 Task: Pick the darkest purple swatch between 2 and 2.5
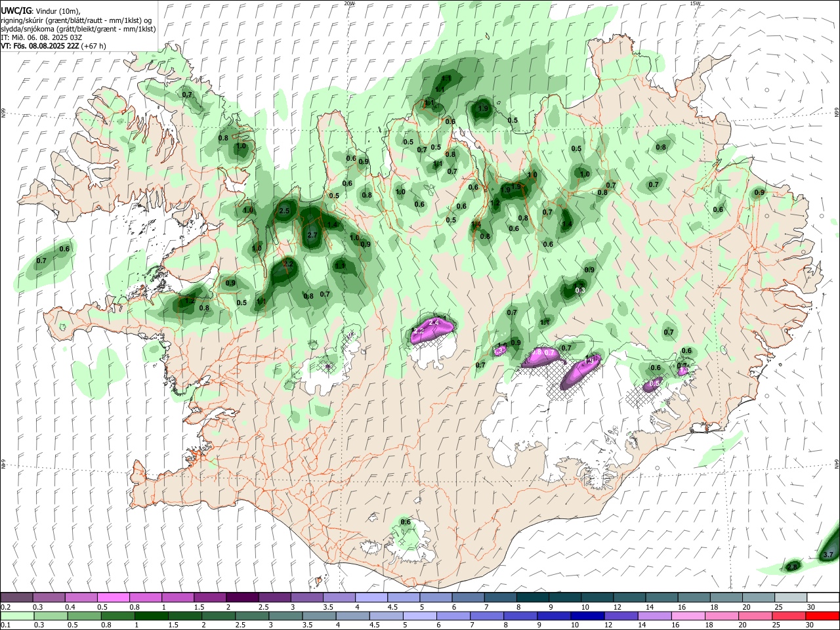(241, 597)
